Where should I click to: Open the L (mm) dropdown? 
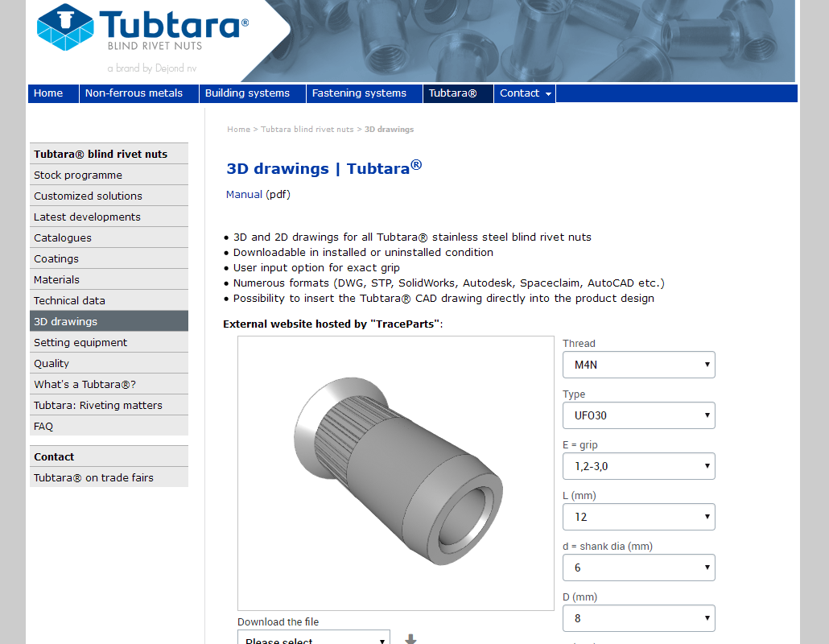638,517
